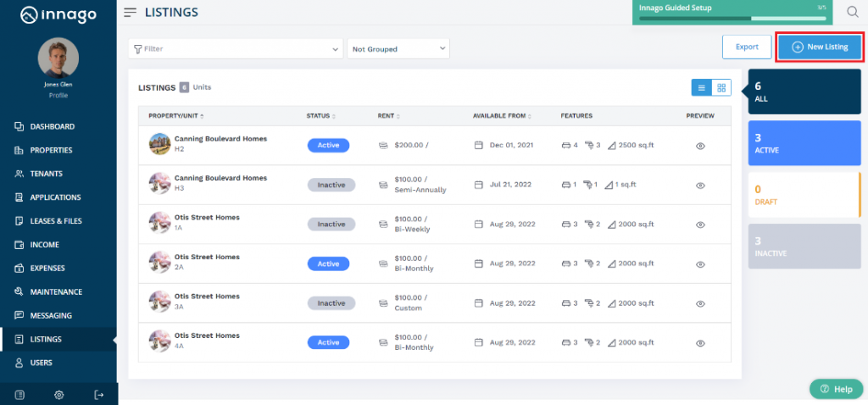Preview Otis Street Homes 2A listing
Viewport: 868px width, 405px height.
click(x=700, y=264)
